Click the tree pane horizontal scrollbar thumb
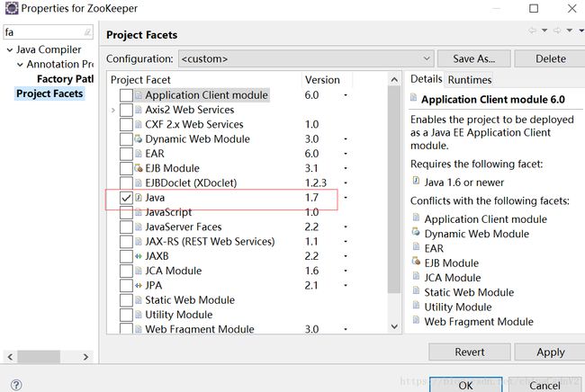The width and height of the screenshot is (585, 392). click(x=39, y=357)
